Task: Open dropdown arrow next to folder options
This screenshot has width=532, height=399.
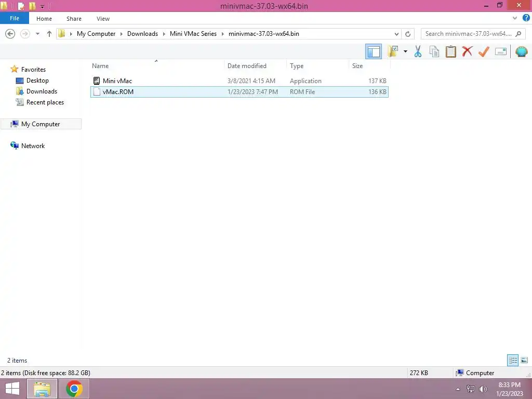Action: (405, 51)
